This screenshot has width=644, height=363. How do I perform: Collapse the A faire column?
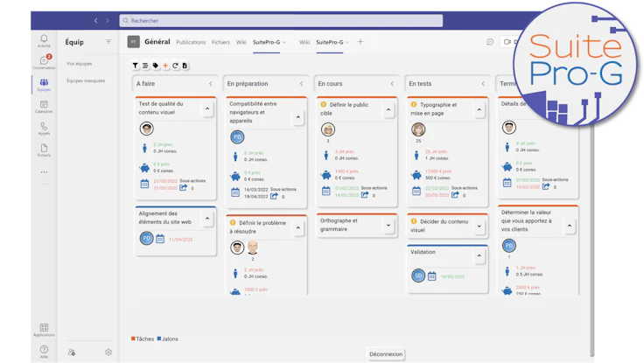pyautogui.click(x=211, y=84)
